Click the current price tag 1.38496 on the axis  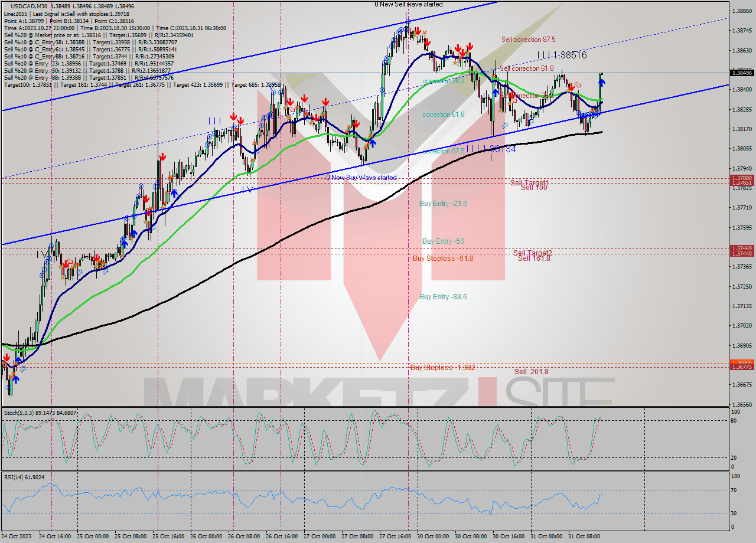pyautogui.click(x=742, y=73)
